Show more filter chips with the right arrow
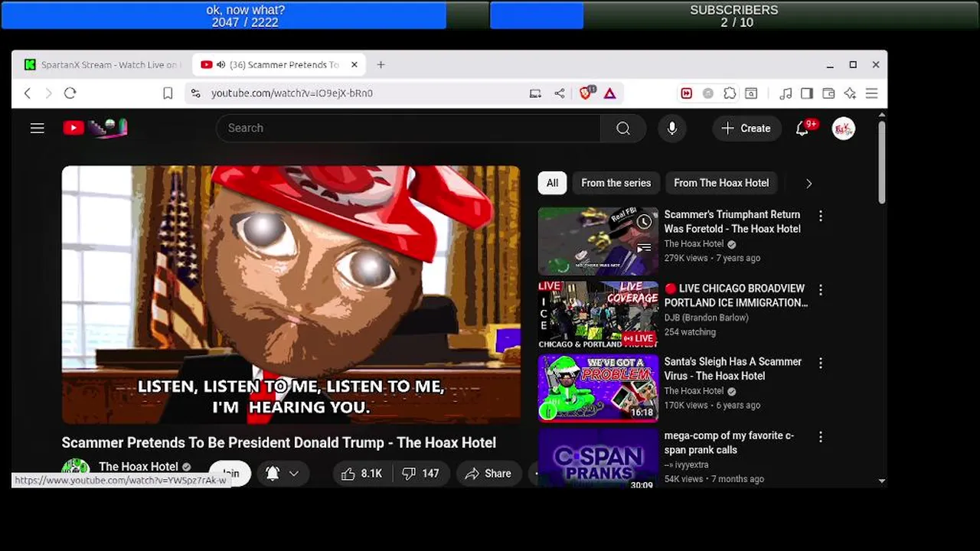980x551 pixels. coord(808,183)
